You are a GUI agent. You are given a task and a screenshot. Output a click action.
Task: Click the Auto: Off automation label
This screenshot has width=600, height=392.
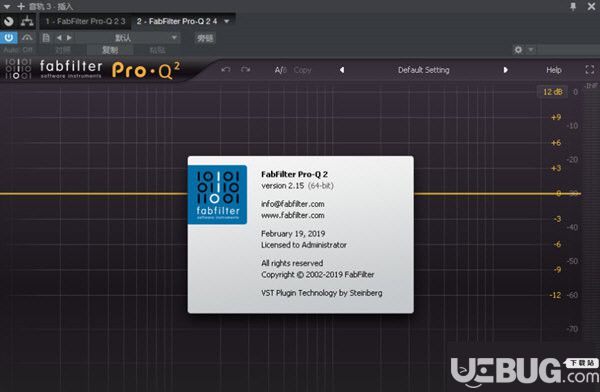coord(18,50)
